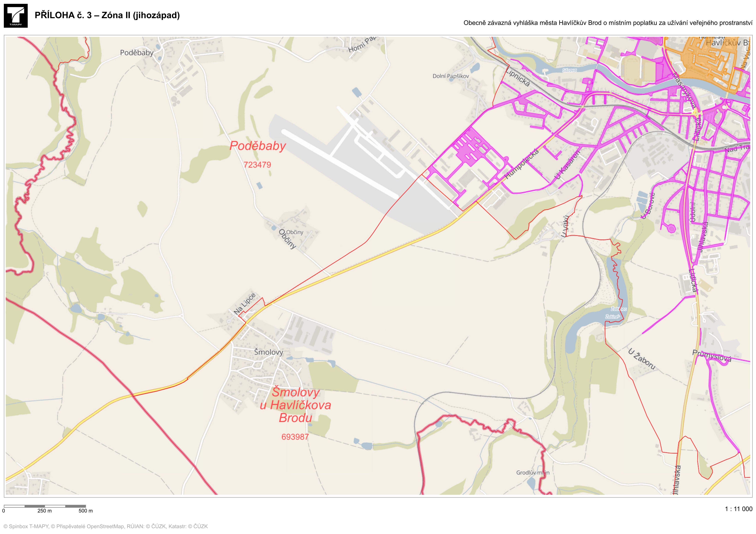Click the map scale bar
756x534 pixels.
tap(45, 506)
